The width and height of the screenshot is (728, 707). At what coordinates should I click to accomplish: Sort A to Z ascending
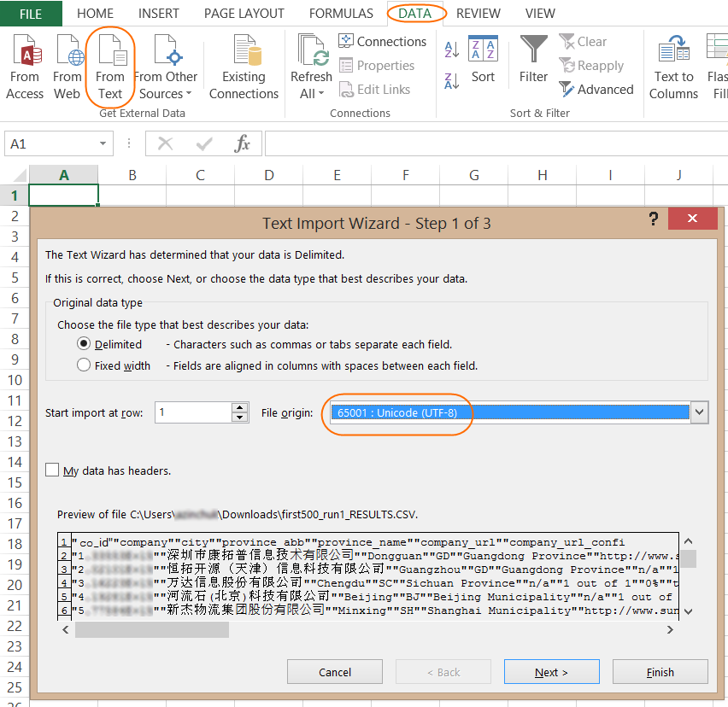(452, 50)
